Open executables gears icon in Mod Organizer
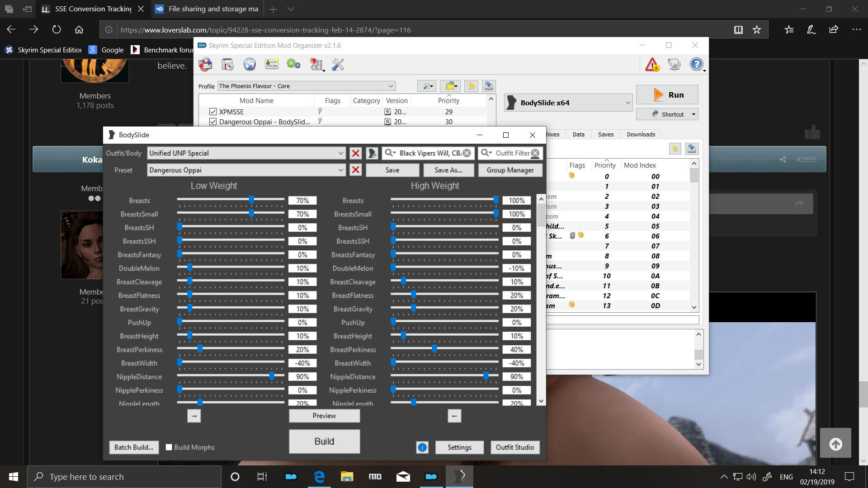The image size is (868, 488). pos(293,65)
